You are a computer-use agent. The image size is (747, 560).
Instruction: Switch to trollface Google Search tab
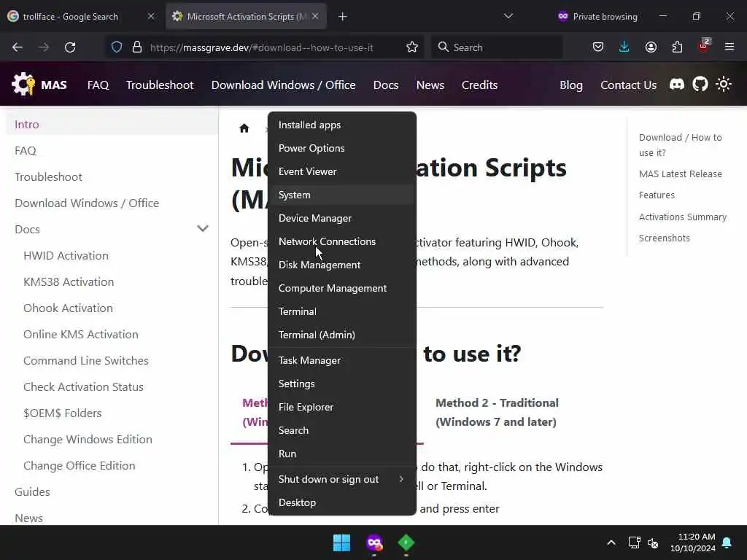82,16
